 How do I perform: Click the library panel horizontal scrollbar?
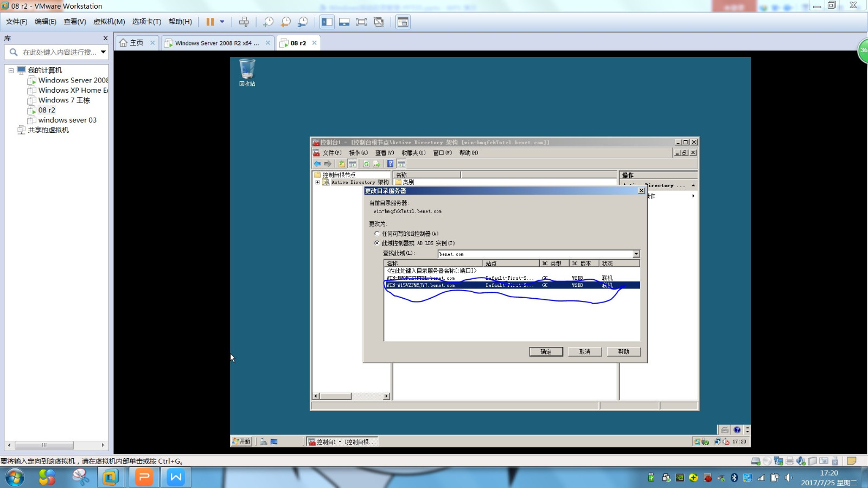pos(44,445)
